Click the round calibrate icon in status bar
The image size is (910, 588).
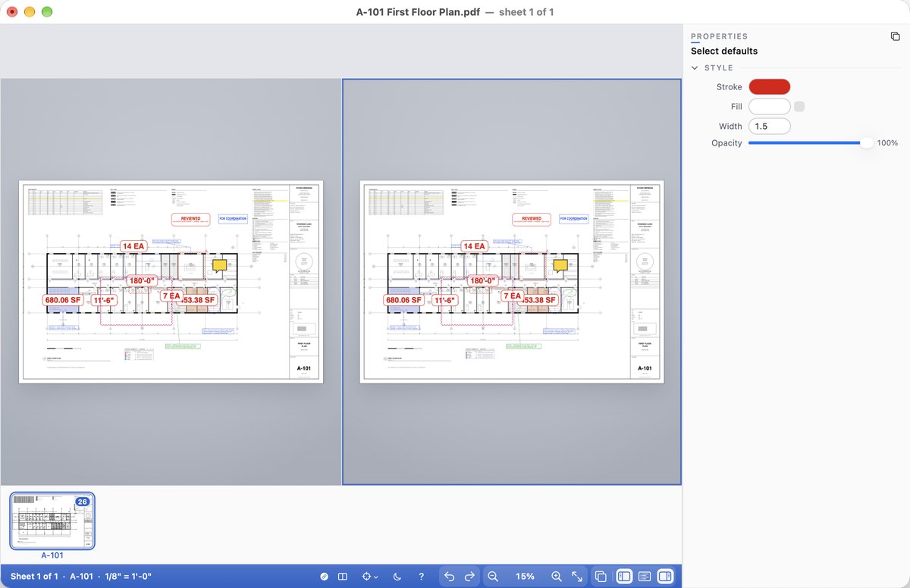[324, 577]
